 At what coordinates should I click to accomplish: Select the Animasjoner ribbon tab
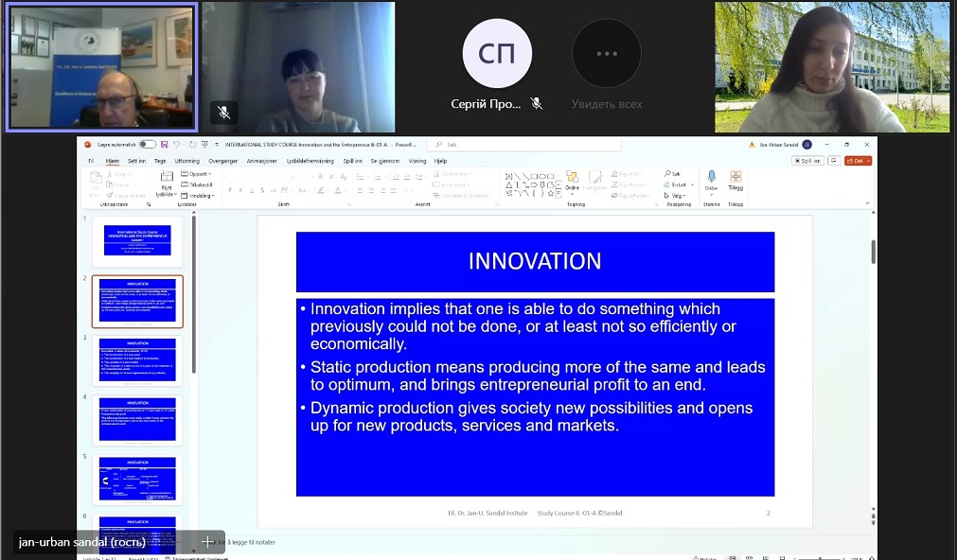click(x=262, y=161)
